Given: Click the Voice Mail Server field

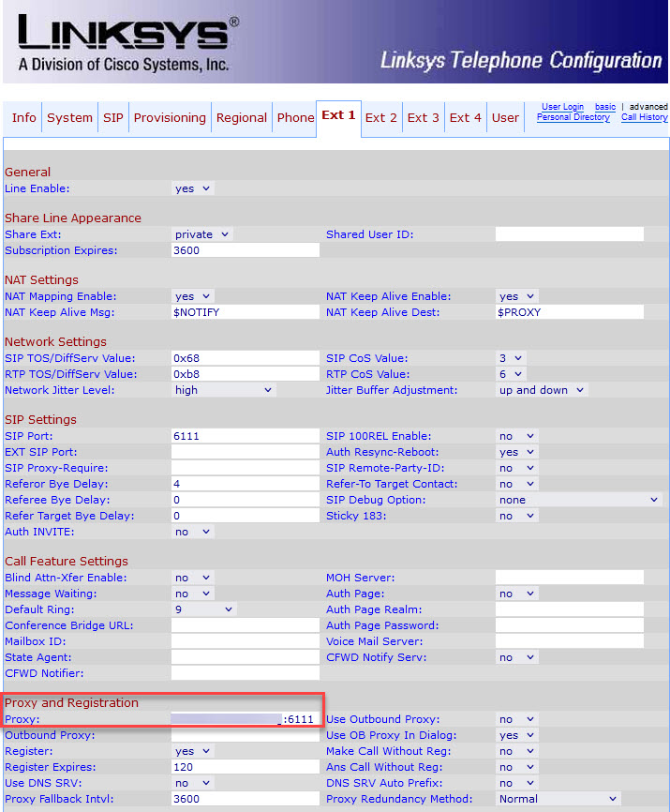Looking at the screenshot, I should pyautogui.click(x=570, y=641).
